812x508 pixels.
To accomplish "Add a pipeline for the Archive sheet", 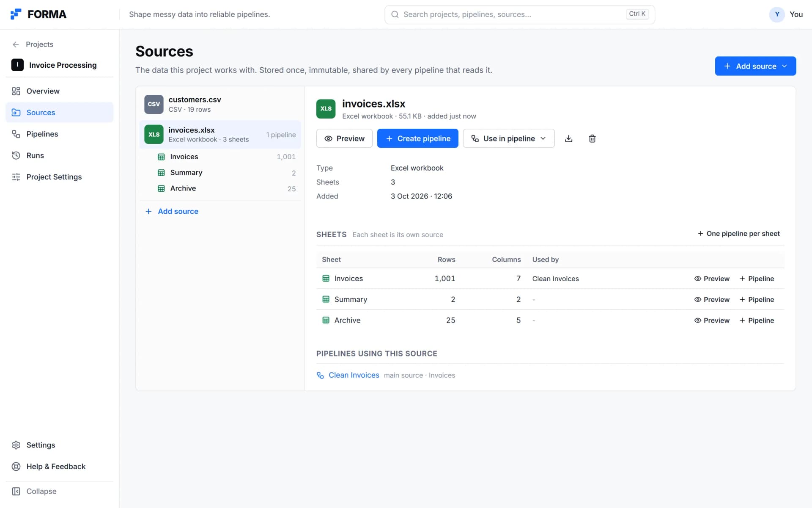I will tap(757, 320).
